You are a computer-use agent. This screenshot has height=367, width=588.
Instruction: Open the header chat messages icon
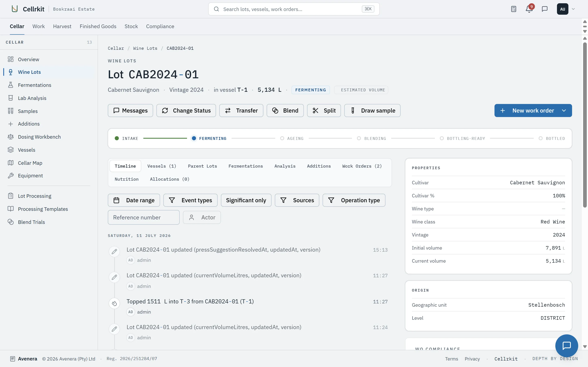coord(545,9)
